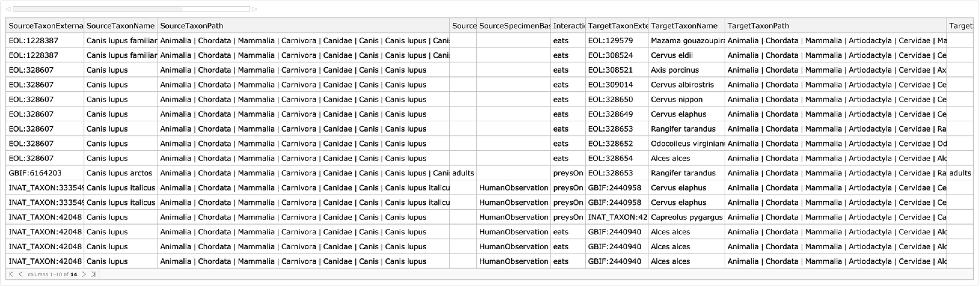980x295 pixels.
Task: Click the horizontal scrollbar thumb at top
Action: click(97, 9)
